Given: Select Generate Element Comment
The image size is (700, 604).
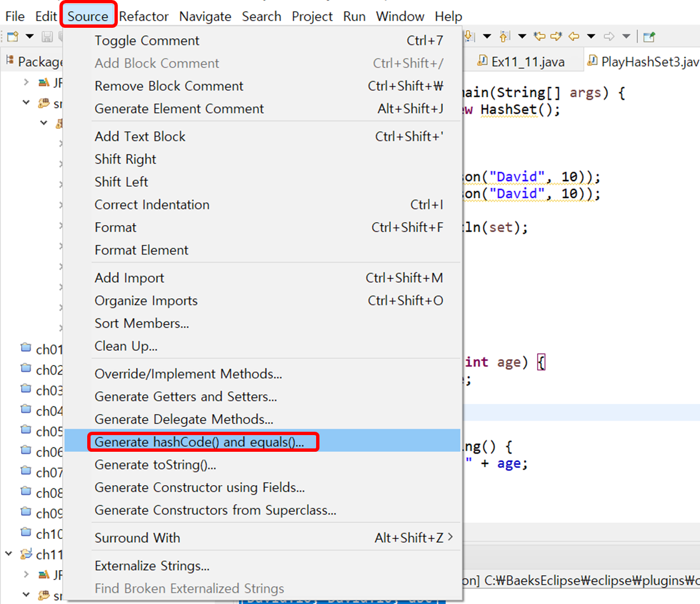Looking at the screenshot, I should pyautogui.click(x=262, y=109).
